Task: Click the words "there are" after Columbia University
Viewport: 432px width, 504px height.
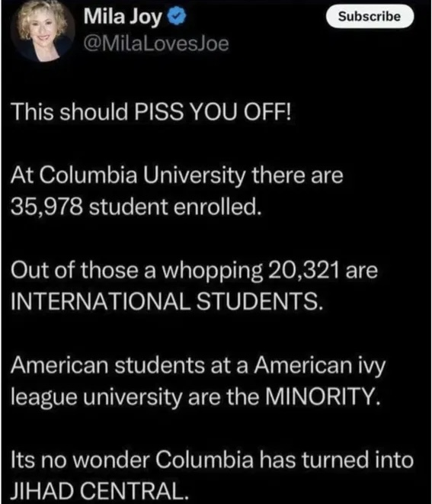Action: tap(297, 175)
